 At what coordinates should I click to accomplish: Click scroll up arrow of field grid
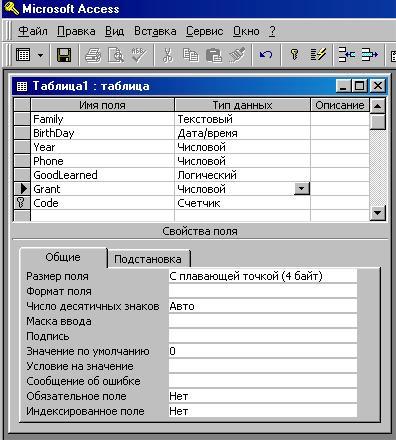click(x=377, y=106)
